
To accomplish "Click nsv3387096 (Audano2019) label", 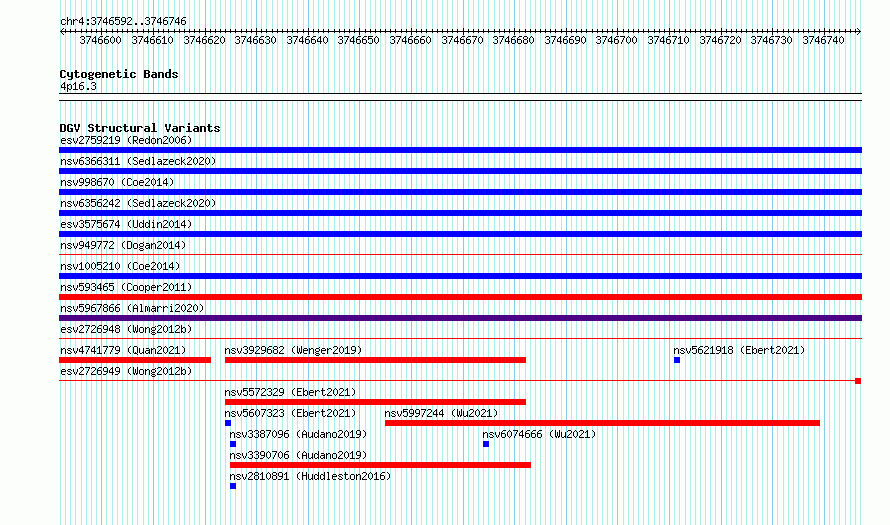I will click(x=298, y=434).
